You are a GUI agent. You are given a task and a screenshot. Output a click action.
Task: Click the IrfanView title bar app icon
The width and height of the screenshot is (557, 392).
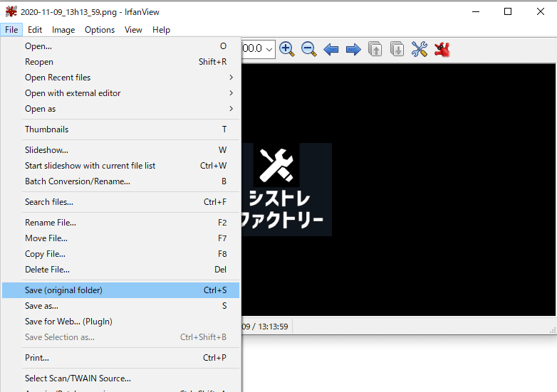point(11,11)
